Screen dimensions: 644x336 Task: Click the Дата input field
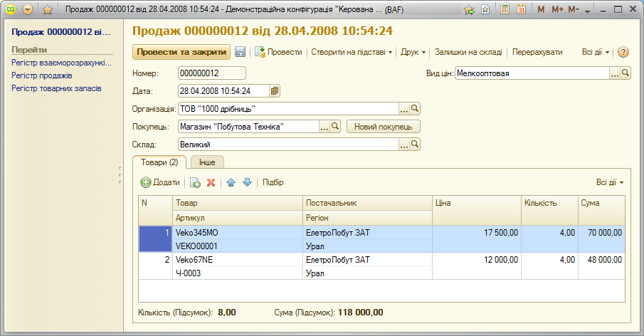coord(224,91)
